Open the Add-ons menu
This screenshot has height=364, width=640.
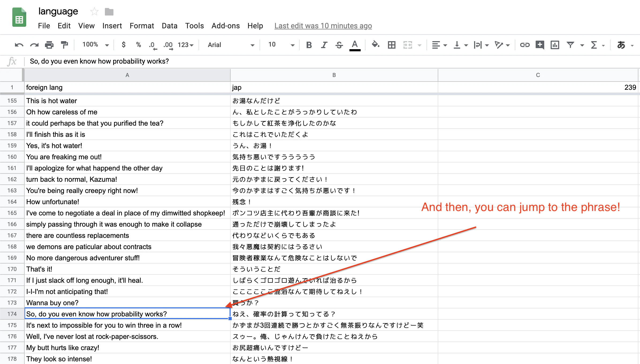pos(226,26)
